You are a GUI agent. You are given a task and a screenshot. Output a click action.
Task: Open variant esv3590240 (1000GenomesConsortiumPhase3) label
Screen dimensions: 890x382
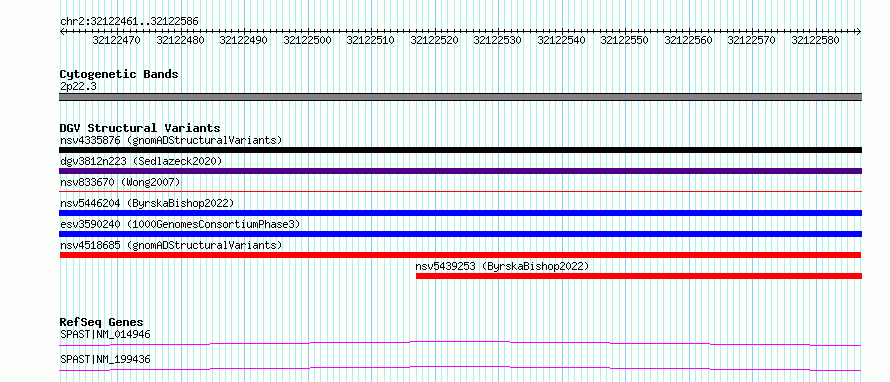pyautogui.click(x=180, y=224)
